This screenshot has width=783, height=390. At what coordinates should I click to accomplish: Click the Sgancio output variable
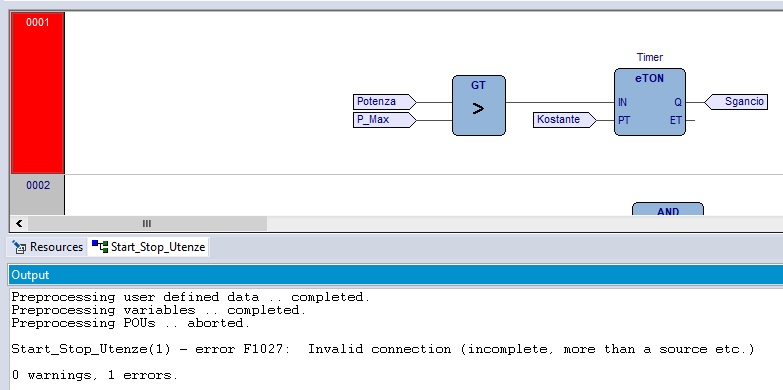[x=736, y=102]
